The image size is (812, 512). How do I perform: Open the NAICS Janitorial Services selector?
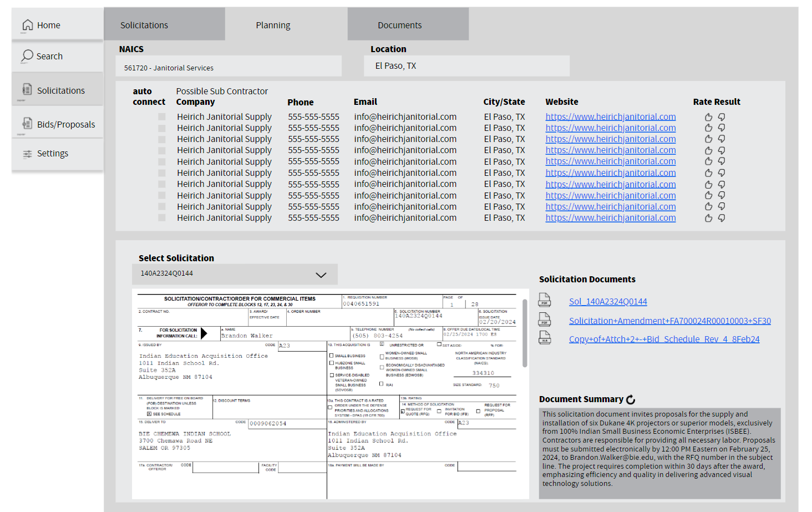pos(229,67)
